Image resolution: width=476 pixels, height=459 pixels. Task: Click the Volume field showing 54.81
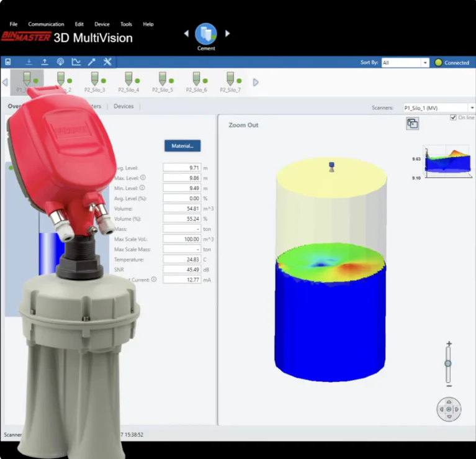tap(182, 209)
